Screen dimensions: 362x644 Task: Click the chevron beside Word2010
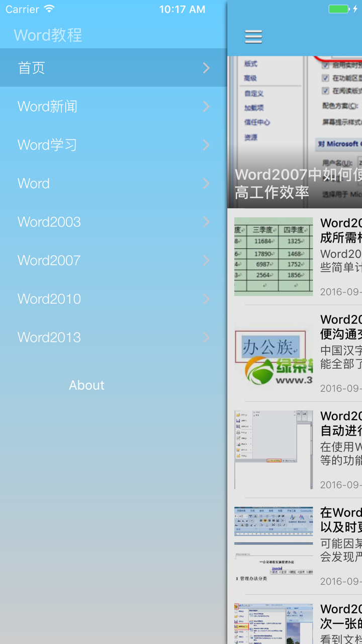click(x=206, y=299)
